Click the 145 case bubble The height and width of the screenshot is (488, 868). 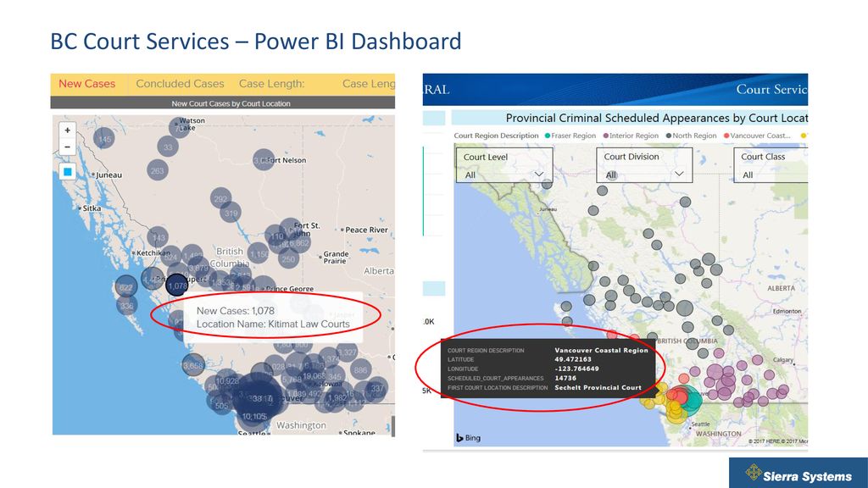click(x=104, y=138)
